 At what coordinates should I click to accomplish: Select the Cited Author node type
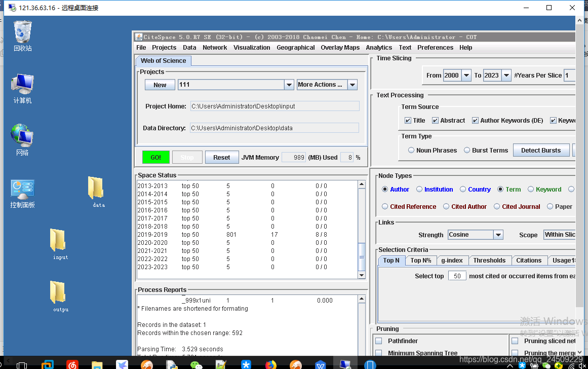click(446, 206)
